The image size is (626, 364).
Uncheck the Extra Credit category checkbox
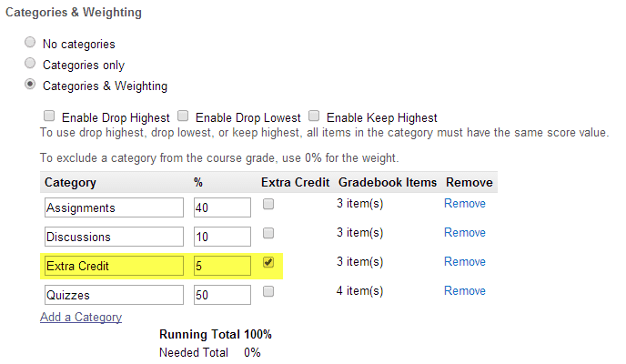coord(268,262)
